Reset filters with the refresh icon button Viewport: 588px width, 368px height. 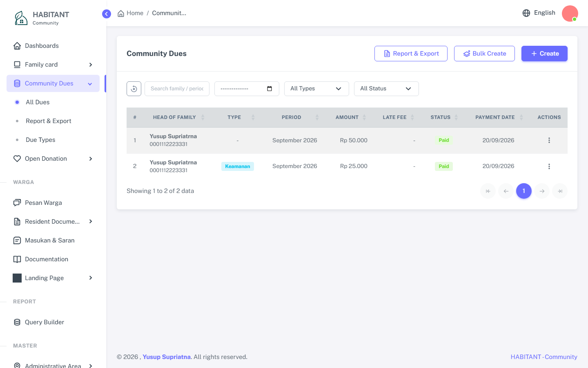[x=134, y=89]
